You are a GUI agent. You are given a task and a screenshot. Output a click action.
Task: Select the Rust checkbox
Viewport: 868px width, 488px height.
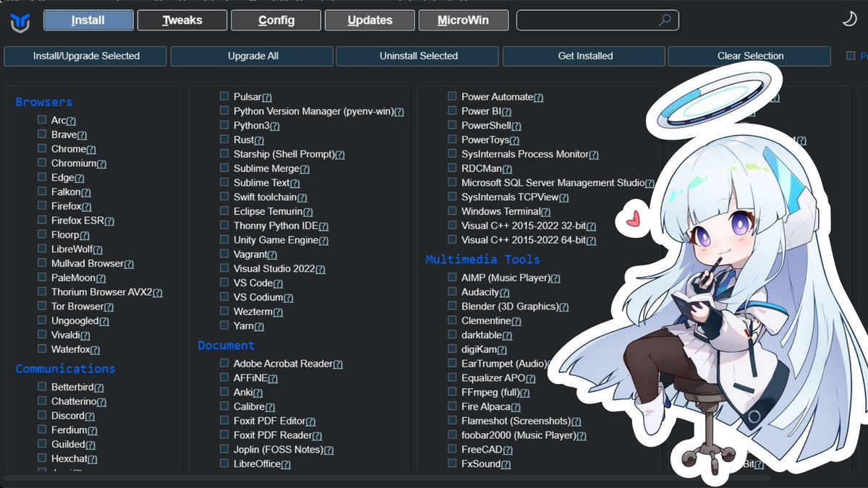(x=224, y=140)
